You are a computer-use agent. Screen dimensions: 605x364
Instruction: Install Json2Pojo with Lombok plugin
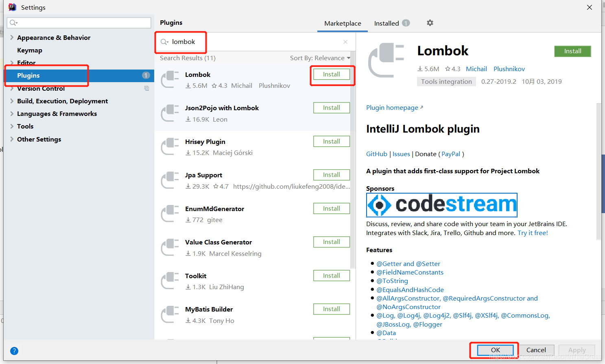click(x=332, y=108)
